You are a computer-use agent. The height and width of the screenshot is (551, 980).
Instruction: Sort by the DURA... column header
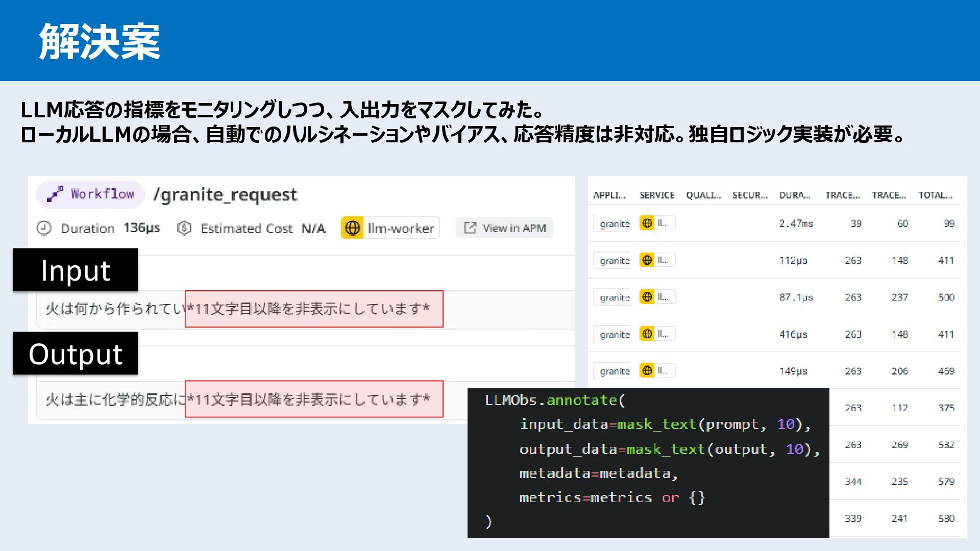tap(794, 195)
